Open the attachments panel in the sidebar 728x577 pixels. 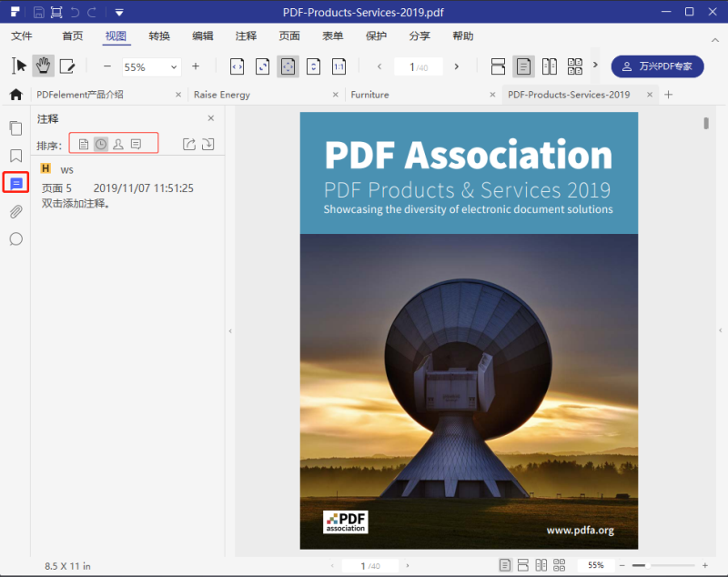click(x=15, y=211)
